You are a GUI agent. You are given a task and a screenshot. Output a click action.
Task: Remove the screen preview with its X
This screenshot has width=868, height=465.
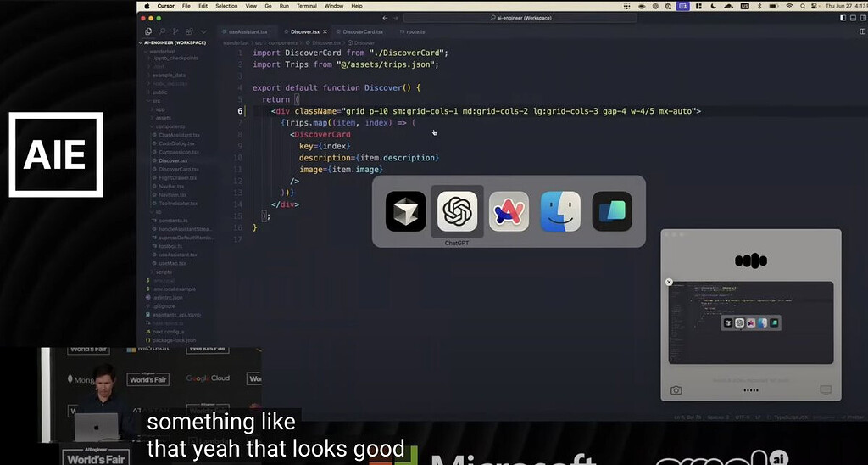click(x=669, y=282)
